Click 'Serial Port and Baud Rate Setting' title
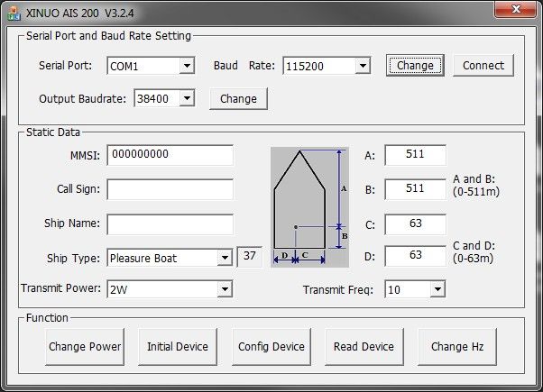The image size is (543, 392). [x=109, y=36]
